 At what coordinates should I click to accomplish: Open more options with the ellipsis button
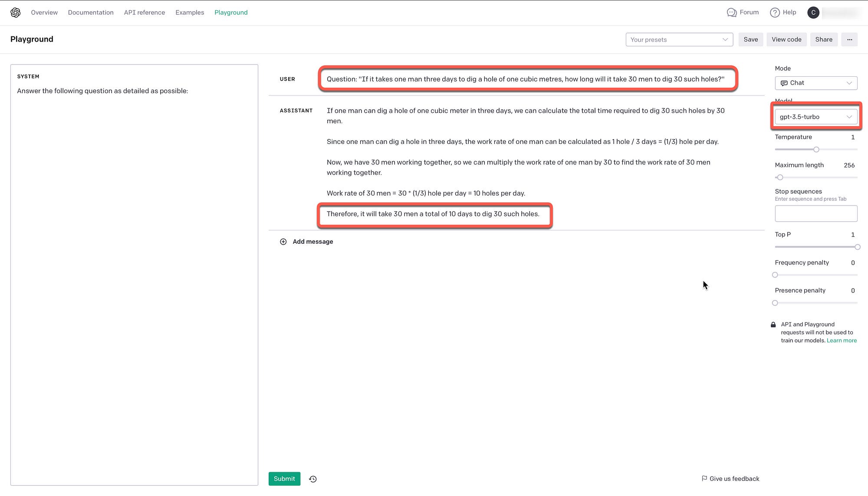coord(849,39)
